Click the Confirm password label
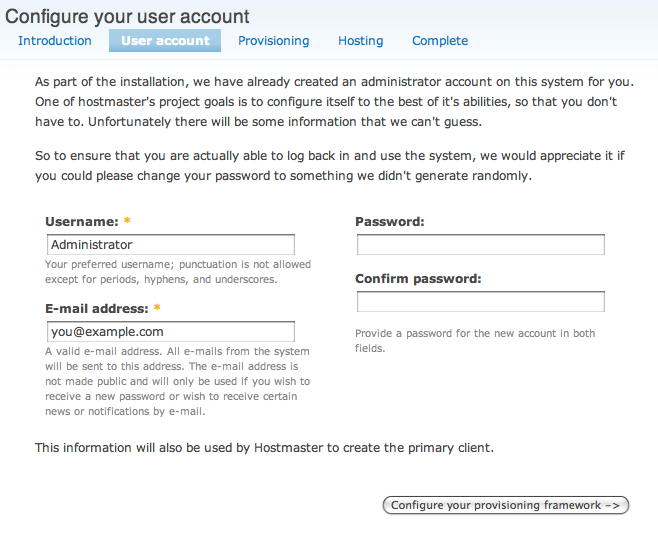 [x=418, y=279]
